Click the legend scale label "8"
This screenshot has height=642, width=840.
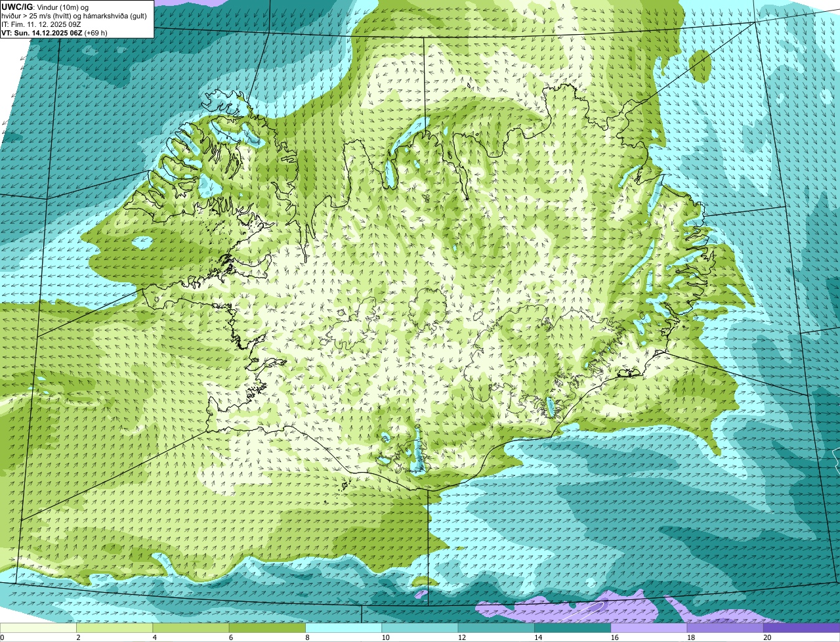(x=308, y=637)
